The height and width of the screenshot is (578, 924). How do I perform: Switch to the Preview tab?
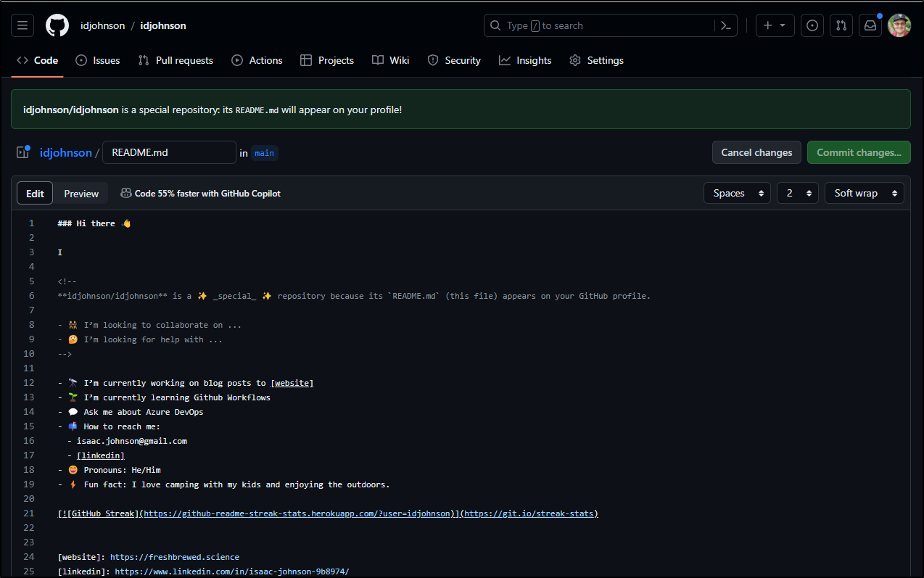[x=81, y=194]
